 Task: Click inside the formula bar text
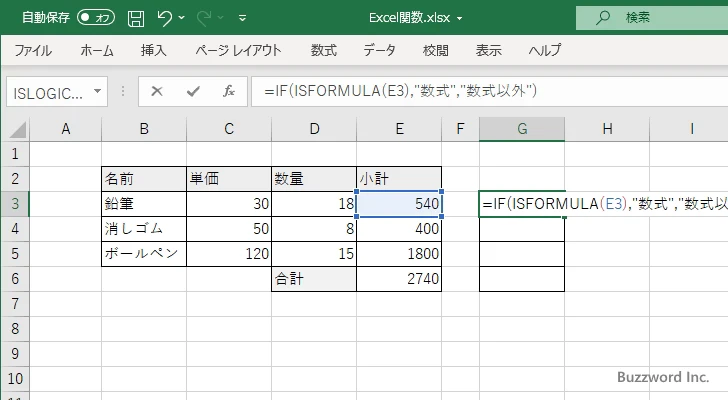coord(400,91)
